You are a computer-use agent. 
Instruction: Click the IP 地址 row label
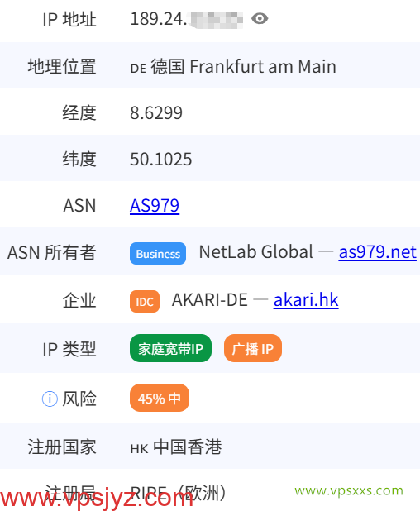point(69,19)
